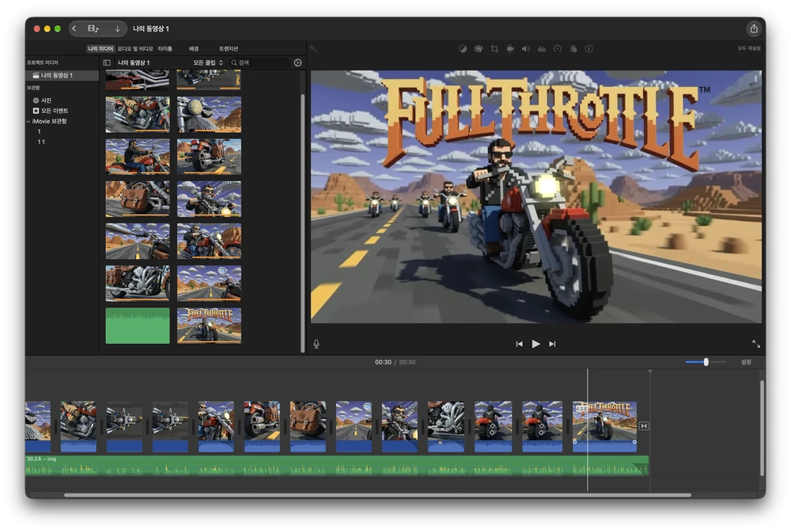
Task: Click the import media down-arrow button
Action: (118, 28)
